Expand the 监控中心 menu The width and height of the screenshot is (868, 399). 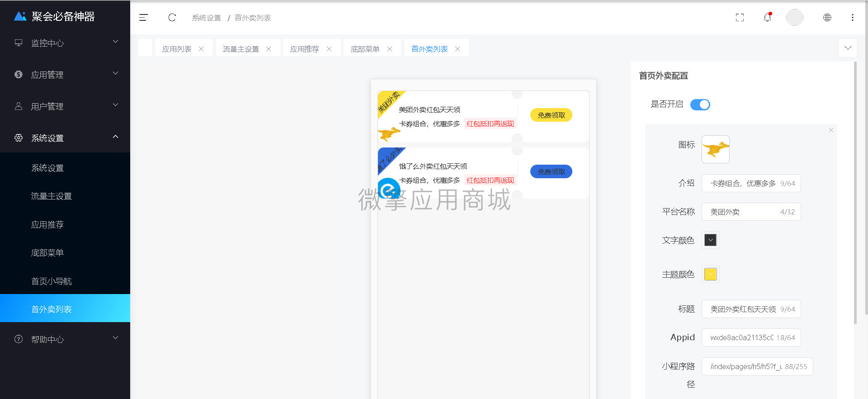(x=115, y=42)
